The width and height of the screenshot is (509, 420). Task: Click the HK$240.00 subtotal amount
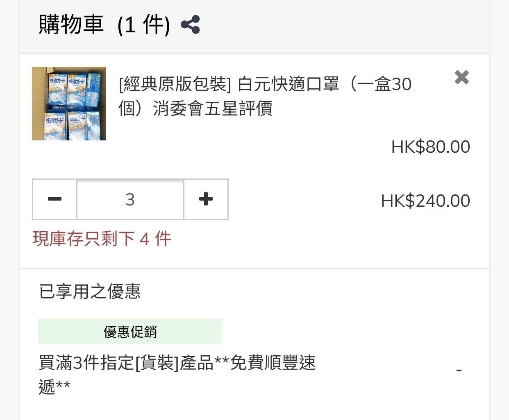[425, 201]
